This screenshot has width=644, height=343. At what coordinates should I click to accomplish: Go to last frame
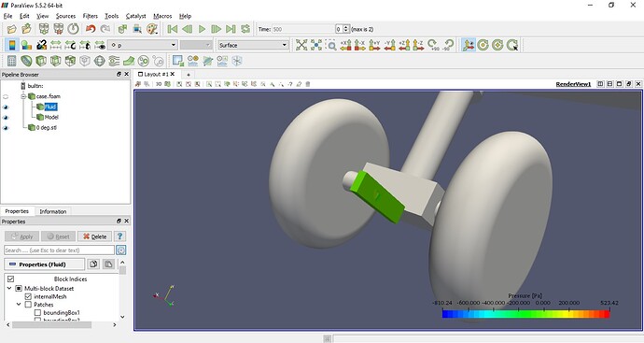point(231,29)
